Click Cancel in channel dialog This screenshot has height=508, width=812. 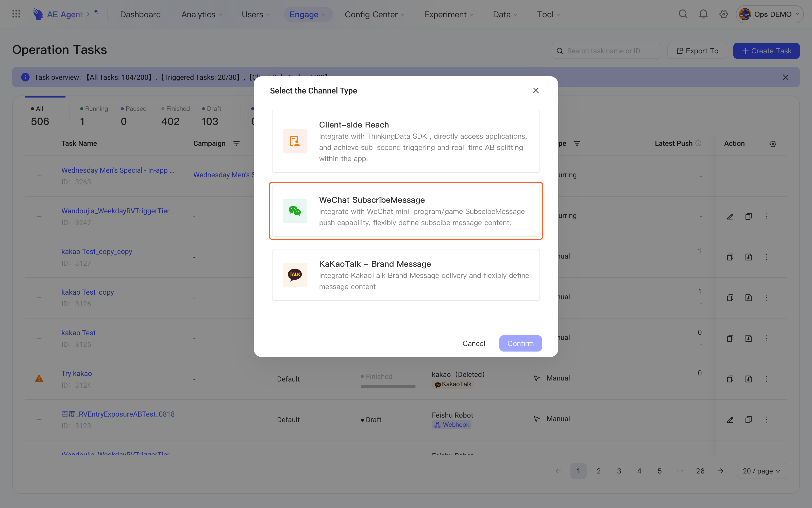[x=473, y=343]
